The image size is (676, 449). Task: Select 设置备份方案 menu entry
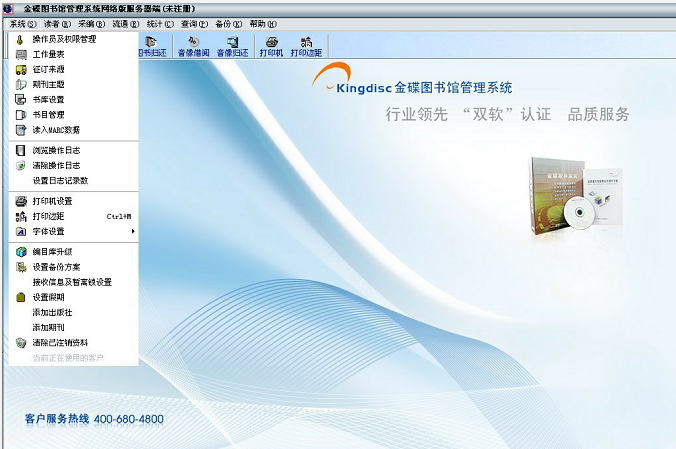(x=56, y=267)
